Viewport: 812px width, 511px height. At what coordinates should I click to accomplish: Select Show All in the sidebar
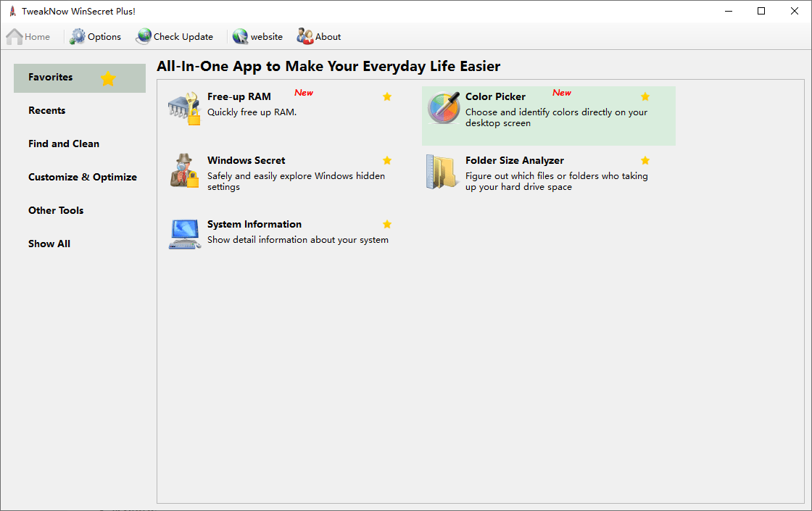[x=49, y=244]
